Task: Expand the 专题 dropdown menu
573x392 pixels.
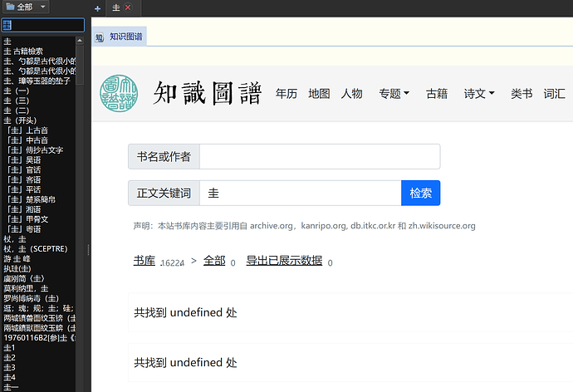Action: (394, 94)
